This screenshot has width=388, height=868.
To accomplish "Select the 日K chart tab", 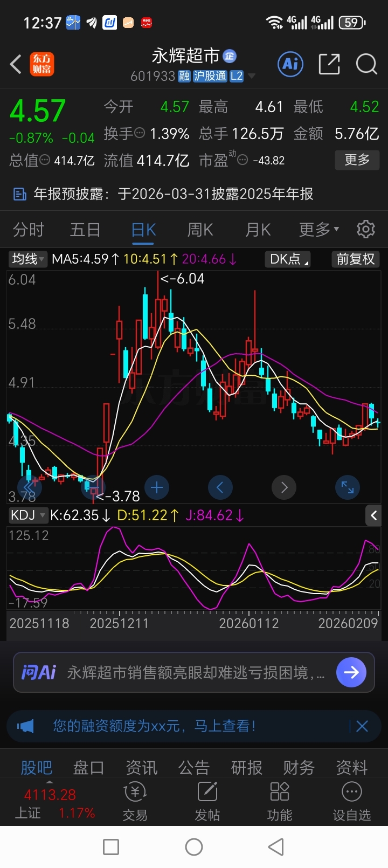I will coord(144,230).
